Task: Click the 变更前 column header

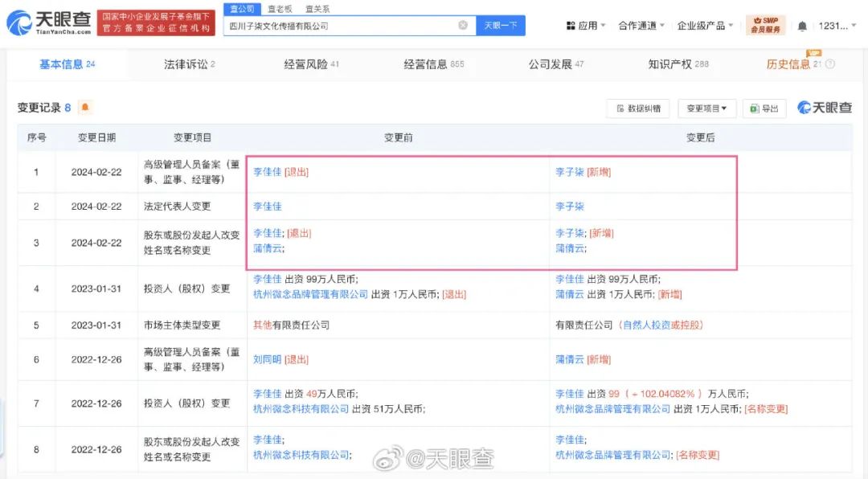Action: (x=399, y=138)
